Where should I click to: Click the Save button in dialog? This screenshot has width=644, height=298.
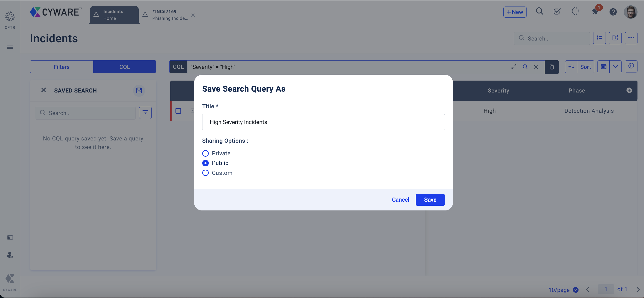[430, 200]
